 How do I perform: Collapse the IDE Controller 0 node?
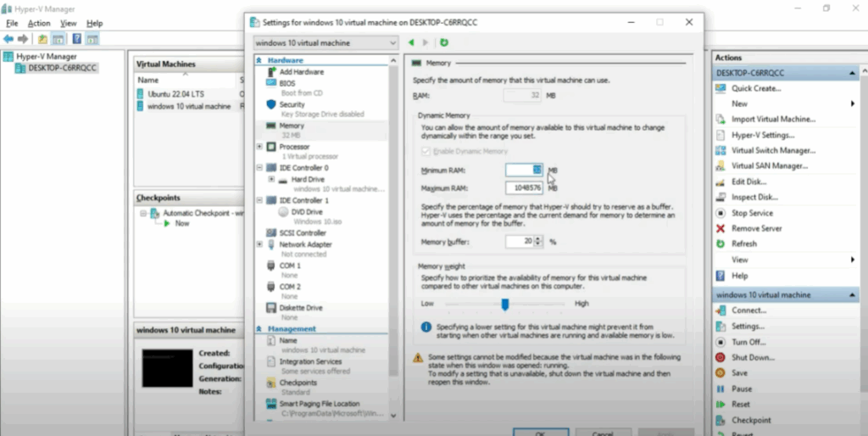click(x=259, y=168)
